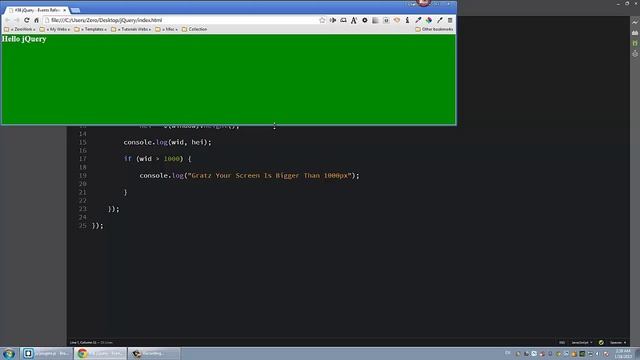Open the Collection bookmarks folder
Viewport: 640px width, 360px height.
[194, 29]
